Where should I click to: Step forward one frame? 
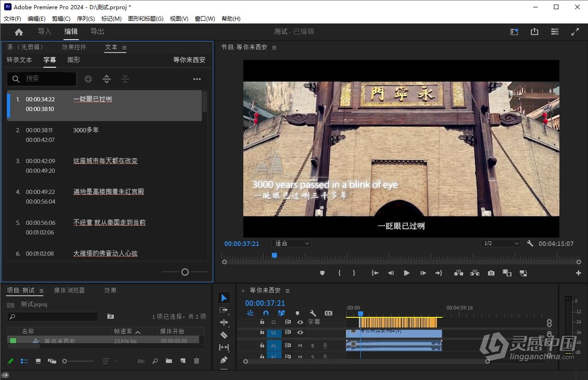pyautogui.click(x=423, y=273)
